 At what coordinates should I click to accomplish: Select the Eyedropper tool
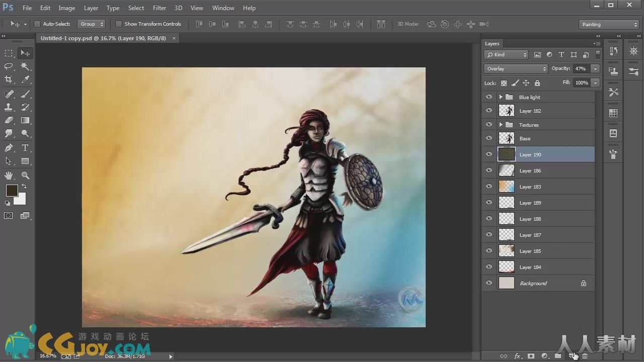[x=25, y=79]
